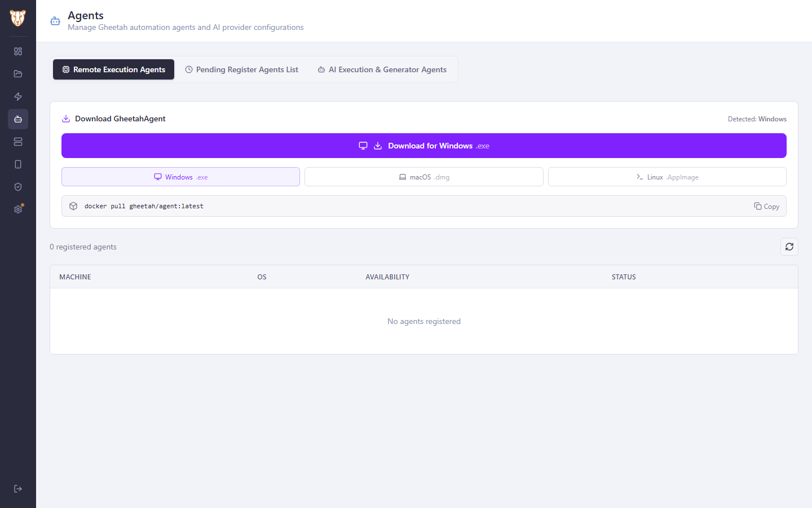Click the MACHINE column header
This screenshot has height=508, width=812.
point(75,277)
